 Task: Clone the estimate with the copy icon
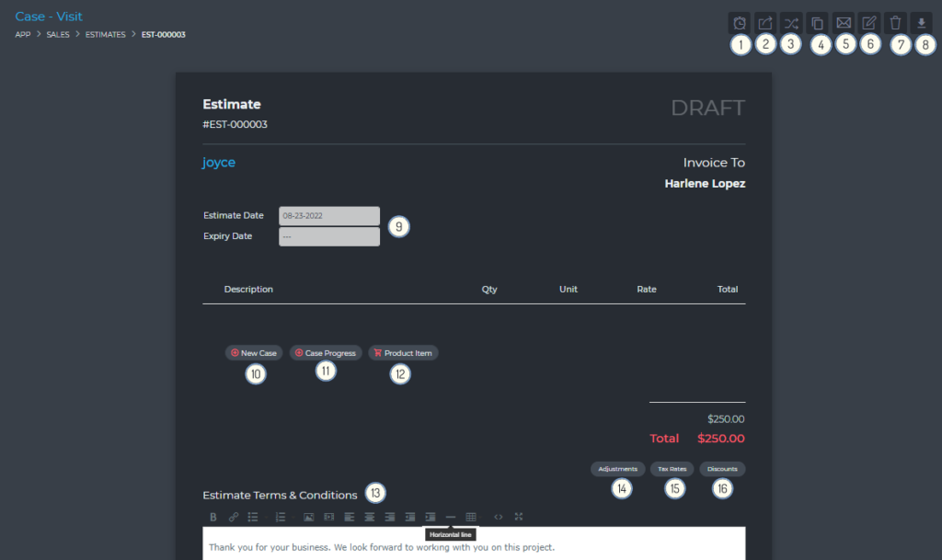(818, 23)
